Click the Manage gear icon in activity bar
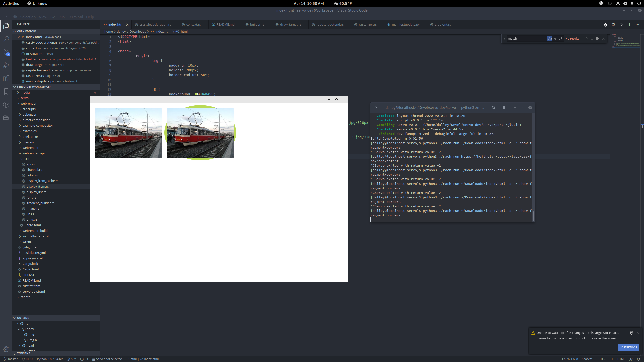This screenshot has width=644, height=362. (x=6, y=349)
